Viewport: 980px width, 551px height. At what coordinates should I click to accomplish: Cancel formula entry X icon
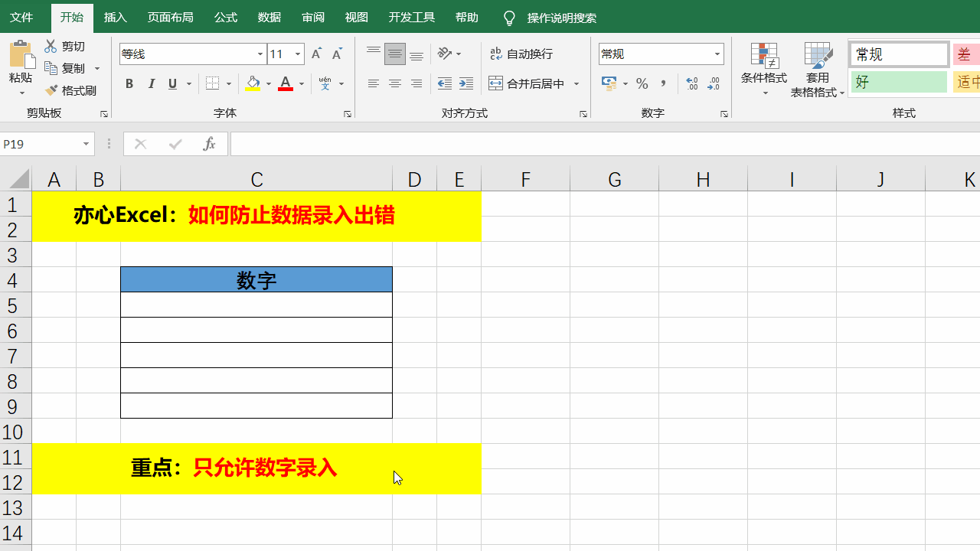point(140,144)
